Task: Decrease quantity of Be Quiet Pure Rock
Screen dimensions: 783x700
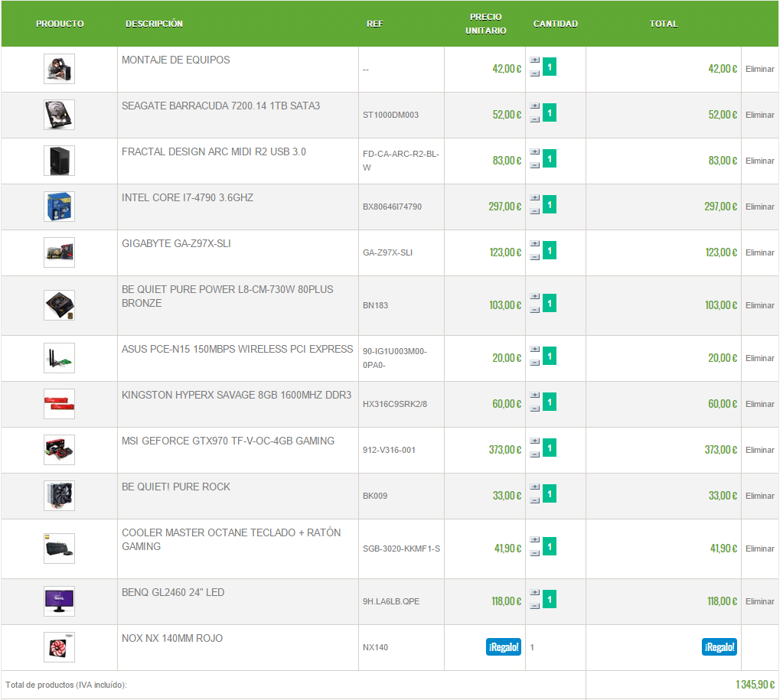Action: (x=535, y=500)
